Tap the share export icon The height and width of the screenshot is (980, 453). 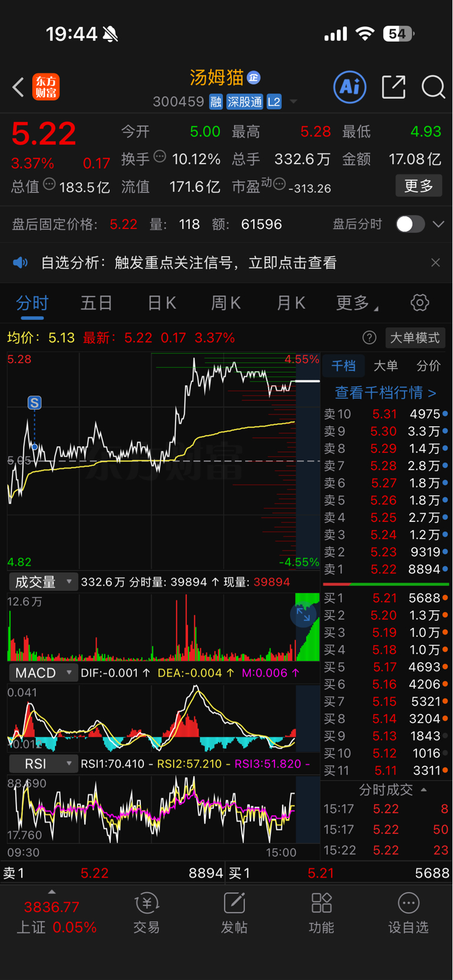pyautogui.click(x=394, y=87)
